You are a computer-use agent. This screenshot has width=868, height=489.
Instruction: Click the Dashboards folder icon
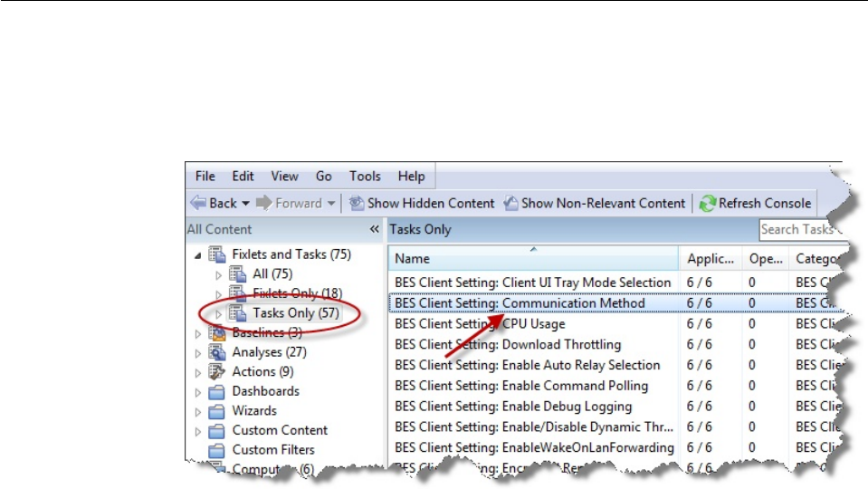(216, 391)
